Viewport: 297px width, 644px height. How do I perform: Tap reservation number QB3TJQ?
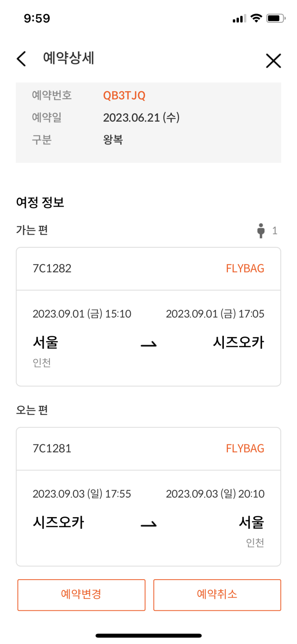[x=124, y=95]
